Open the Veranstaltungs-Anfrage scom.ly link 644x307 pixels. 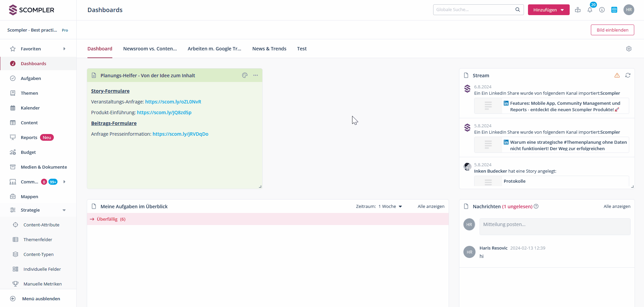coord(173,102)
